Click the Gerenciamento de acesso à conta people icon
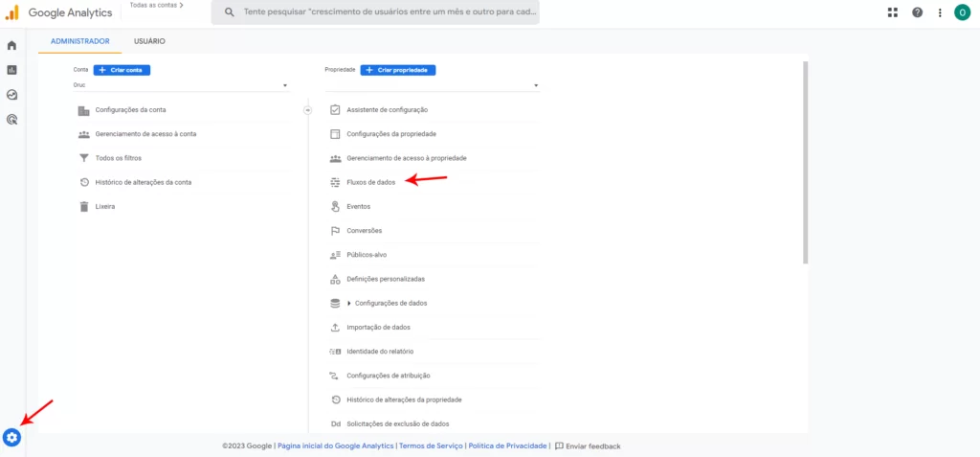This screenshot has width=980, height=457. point(84,134)
